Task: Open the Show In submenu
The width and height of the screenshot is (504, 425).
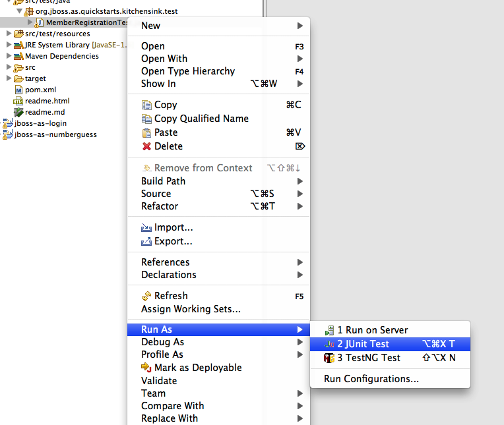Action: pos(218,84)
